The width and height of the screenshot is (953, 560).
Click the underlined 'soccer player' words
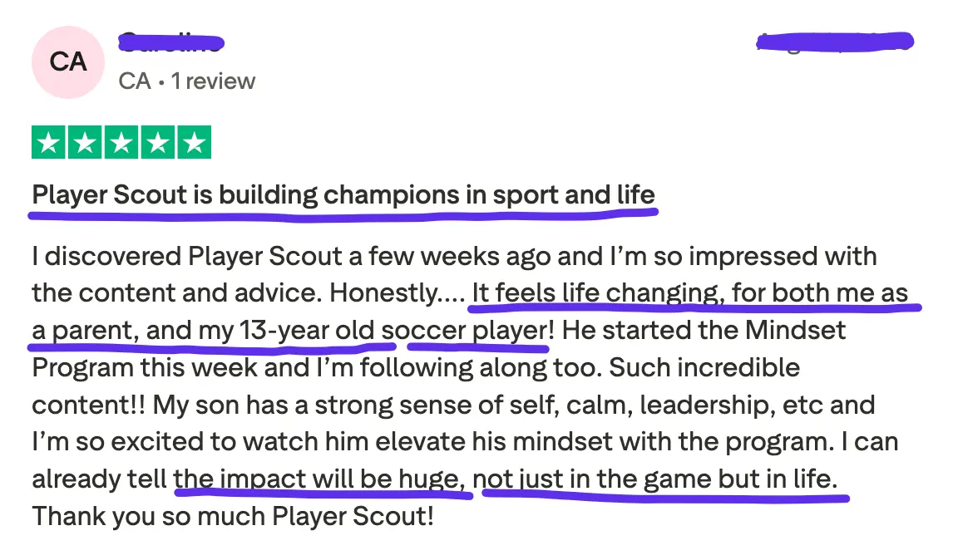tap(464, 331)
